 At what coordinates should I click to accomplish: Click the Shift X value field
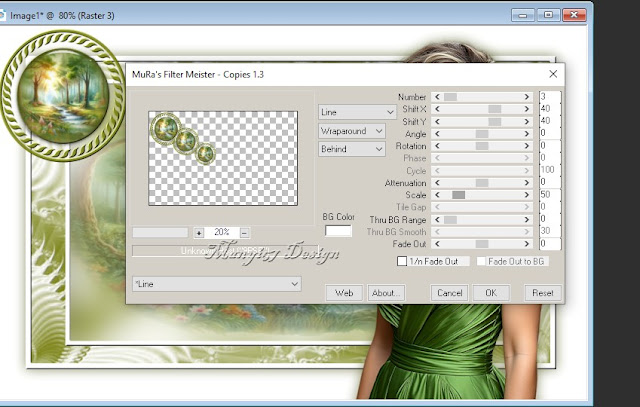point(550,109)
